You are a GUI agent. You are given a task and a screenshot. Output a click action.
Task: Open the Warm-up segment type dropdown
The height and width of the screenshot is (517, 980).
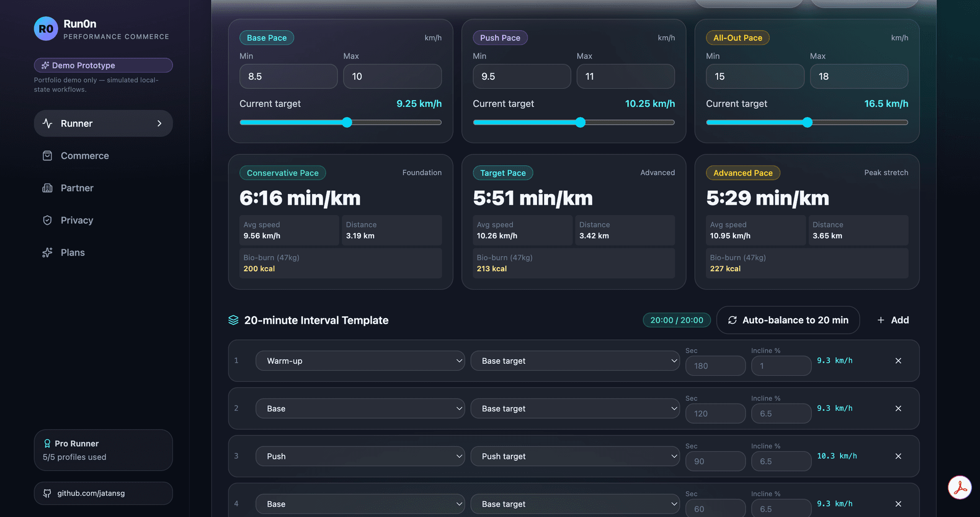tap(360, 361)
